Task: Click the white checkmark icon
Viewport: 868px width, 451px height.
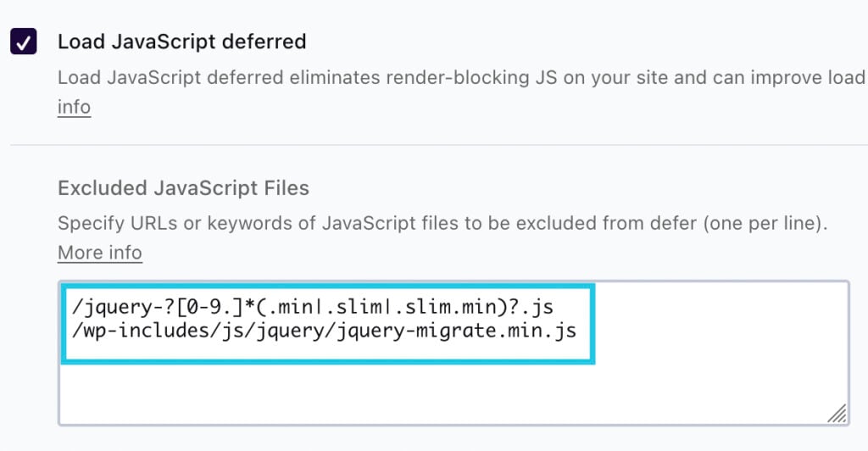Action: [x=23, y=42]
